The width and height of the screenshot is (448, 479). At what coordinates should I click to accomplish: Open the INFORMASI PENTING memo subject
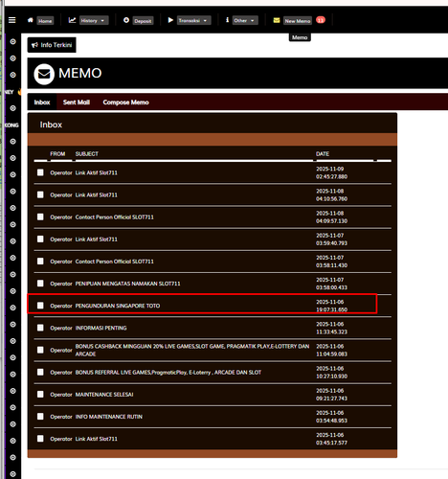pos(101,328)
